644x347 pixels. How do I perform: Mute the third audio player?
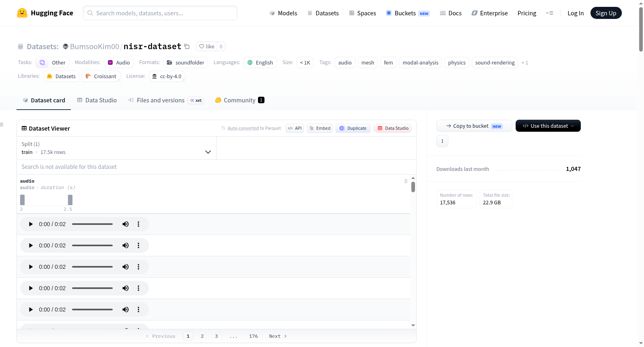[x=126, y=267]
